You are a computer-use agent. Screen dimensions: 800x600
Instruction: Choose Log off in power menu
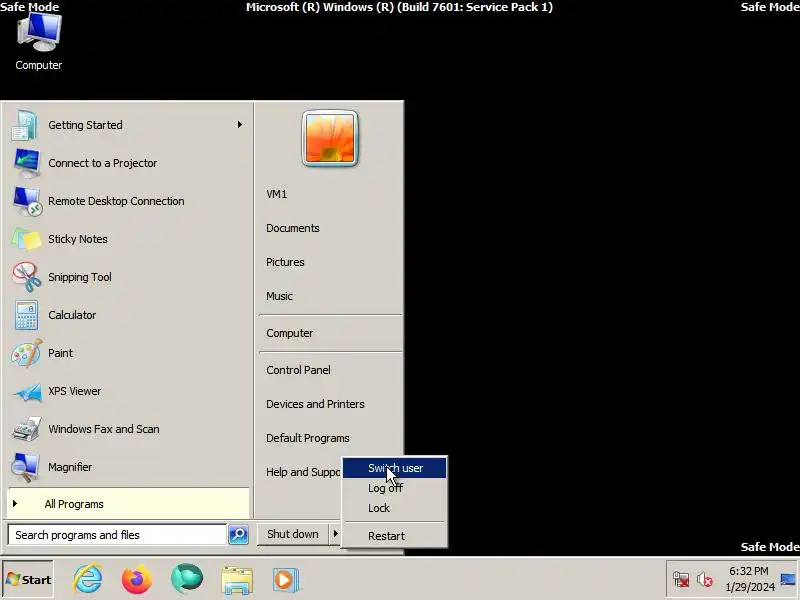pos(394,488)
